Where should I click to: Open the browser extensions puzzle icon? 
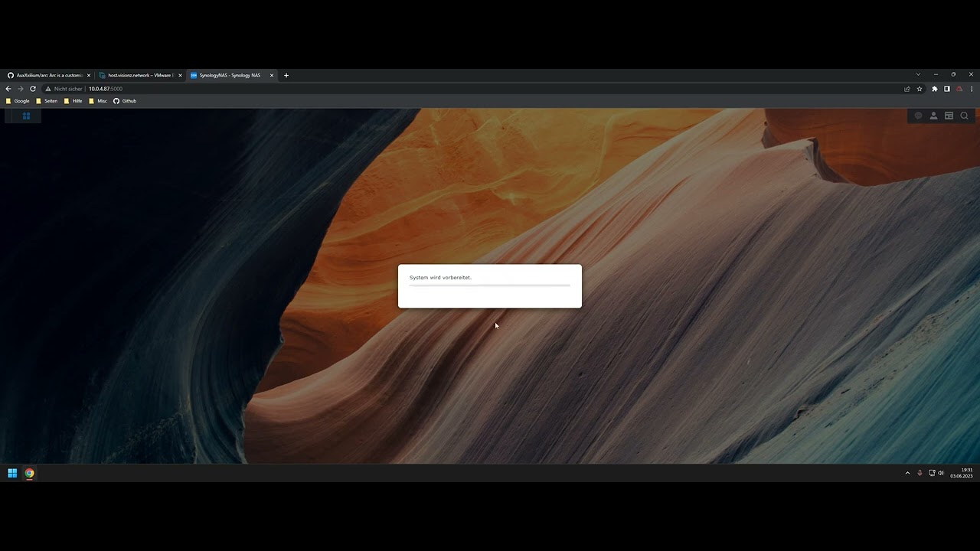click(935, 89)
